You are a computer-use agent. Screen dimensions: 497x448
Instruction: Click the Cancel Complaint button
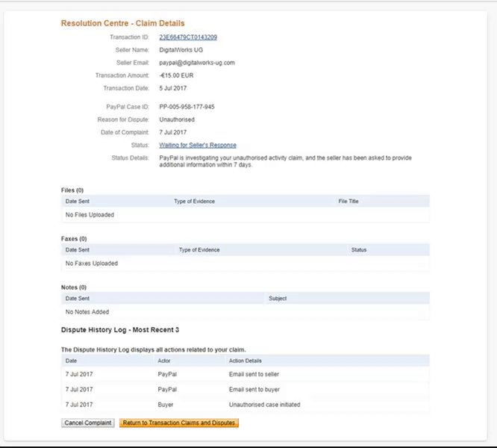click(x=88, y=423)
